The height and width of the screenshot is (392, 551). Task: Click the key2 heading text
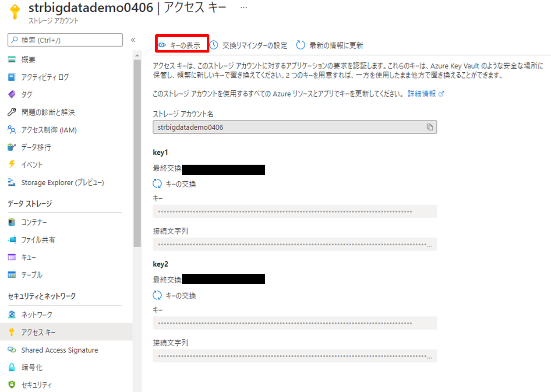[x=160, y=264]
